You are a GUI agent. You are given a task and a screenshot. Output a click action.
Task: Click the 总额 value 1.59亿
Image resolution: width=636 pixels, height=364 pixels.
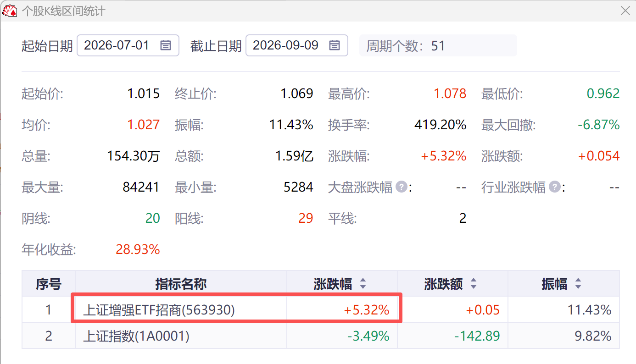[x=294, y=156]
